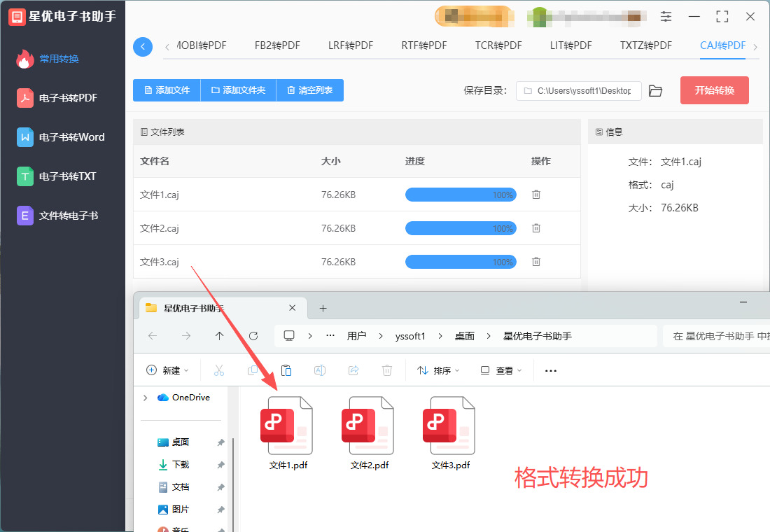This screenshot has height=532, width=770.
Task: Open the 排序 sort dropdown
Action: 438,370
